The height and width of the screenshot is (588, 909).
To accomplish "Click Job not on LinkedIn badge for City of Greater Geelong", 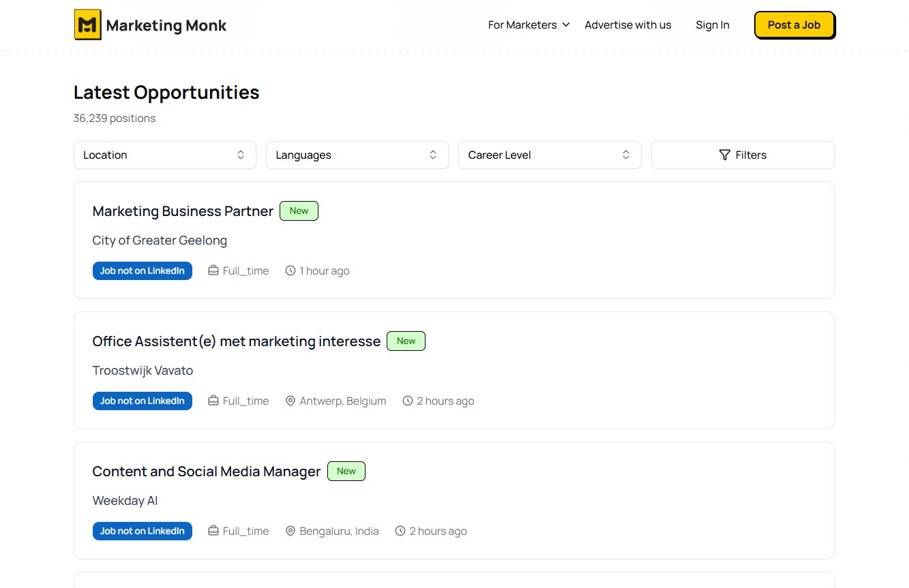I will point(143,270).
